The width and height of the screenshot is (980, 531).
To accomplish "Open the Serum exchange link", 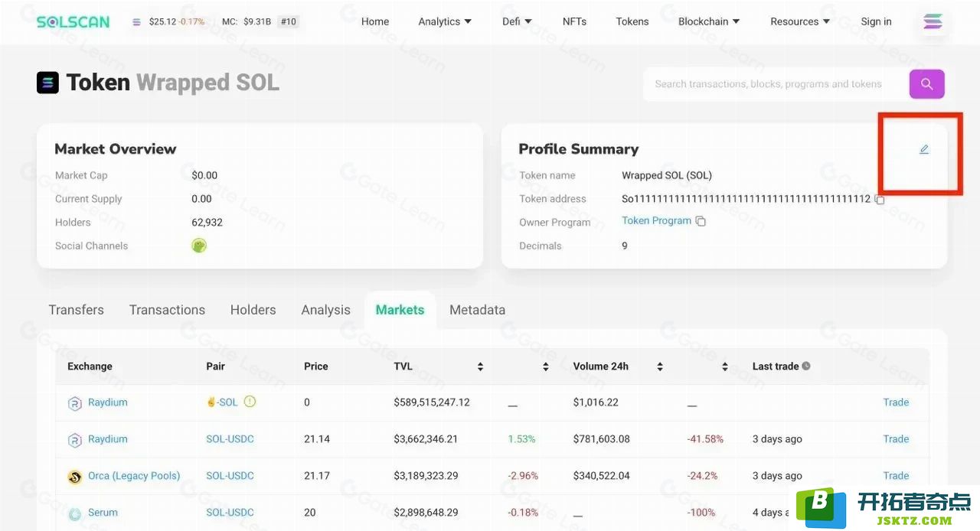I will (103, 513).
